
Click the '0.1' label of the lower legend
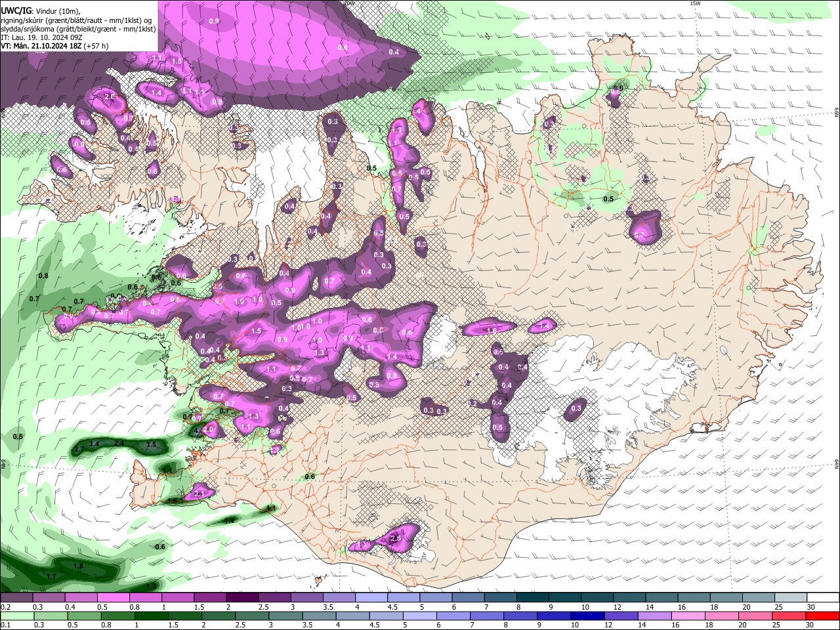[5, 625]
